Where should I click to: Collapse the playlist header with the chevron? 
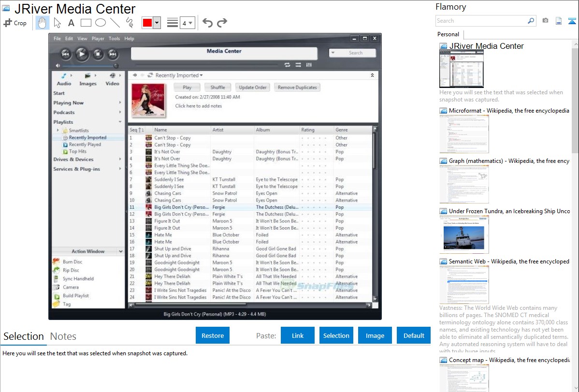[372, 75]
